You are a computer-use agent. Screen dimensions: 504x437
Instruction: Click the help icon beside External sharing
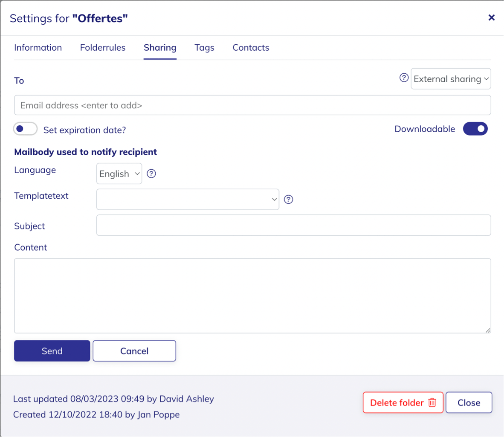[404, 78]
